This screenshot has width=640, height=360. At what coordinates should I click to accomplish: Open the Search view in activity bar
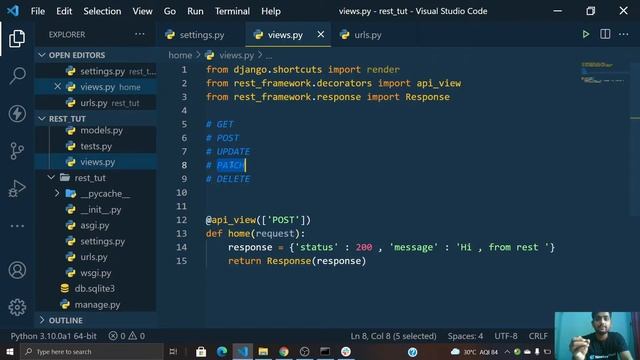(17, 76)
